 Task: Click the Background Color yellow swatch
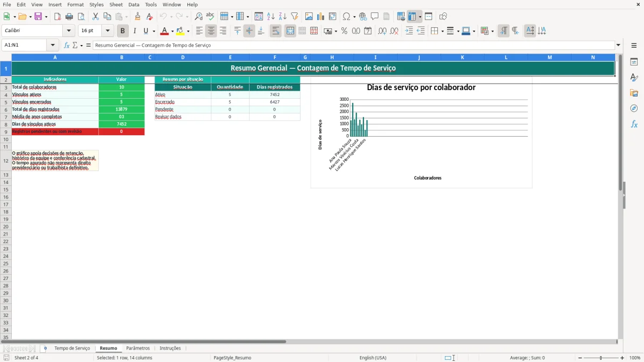point(180,31)
